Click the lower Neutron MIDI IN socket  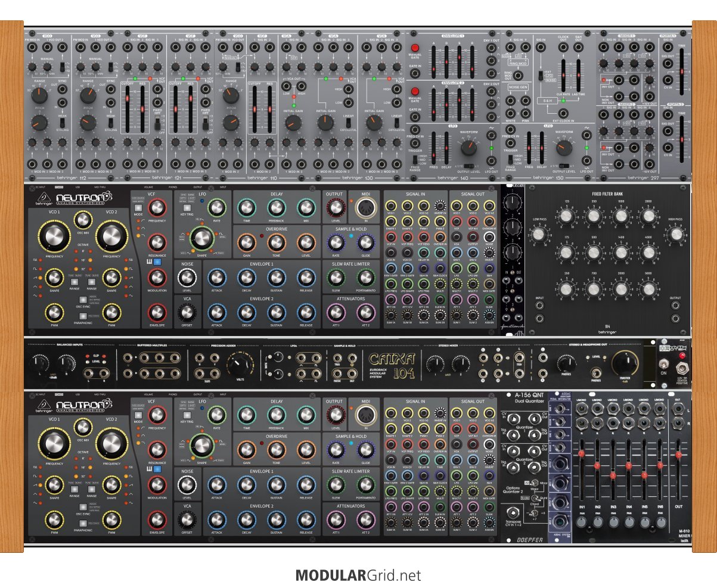(x=366, y=415)
